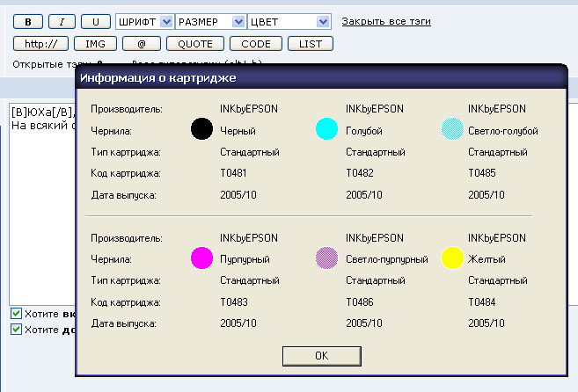Viewport: 578px width, 392px height.
Task: Toggle the second Хотите checkbox
Action: (16, 329)
